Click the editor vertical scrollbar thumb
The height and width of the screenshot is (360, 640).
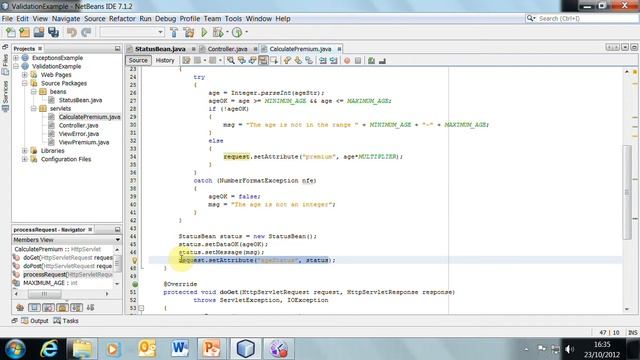[627, 192]
